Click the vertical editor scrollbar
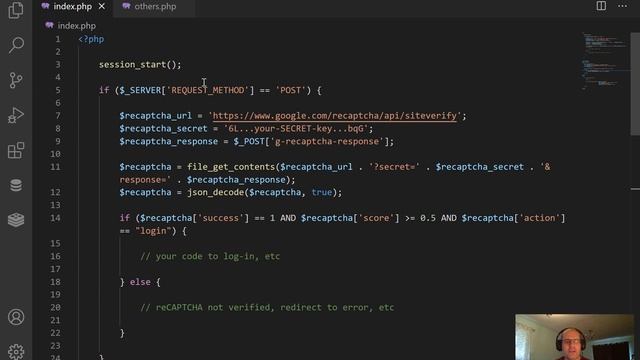 click(635, 84)
